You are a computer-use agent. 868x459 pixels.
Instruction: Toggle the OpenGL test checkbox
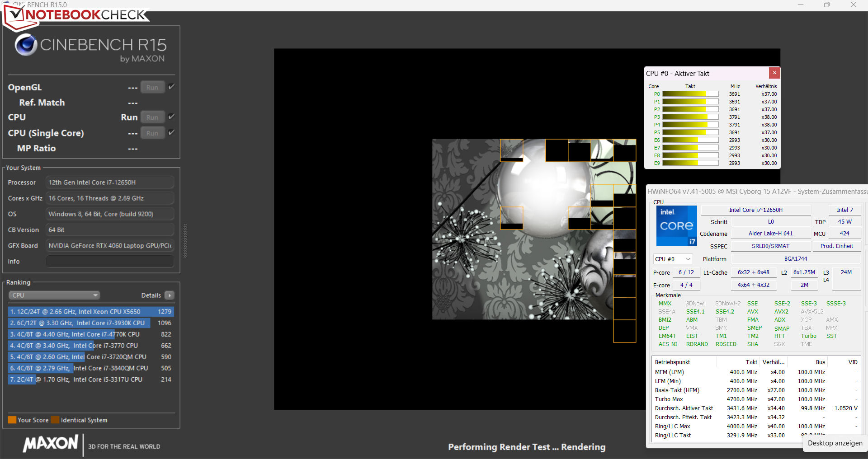[171, 87]
